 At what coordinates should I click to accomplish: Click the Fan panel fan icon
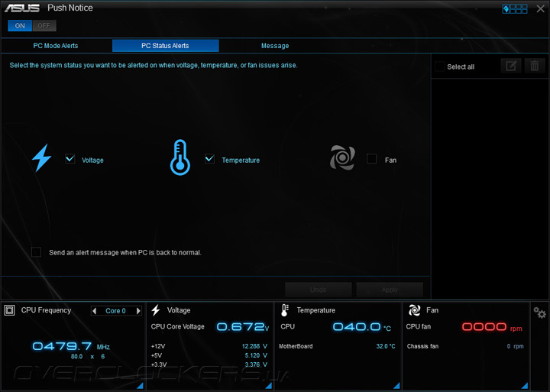(x=414, y=310)
